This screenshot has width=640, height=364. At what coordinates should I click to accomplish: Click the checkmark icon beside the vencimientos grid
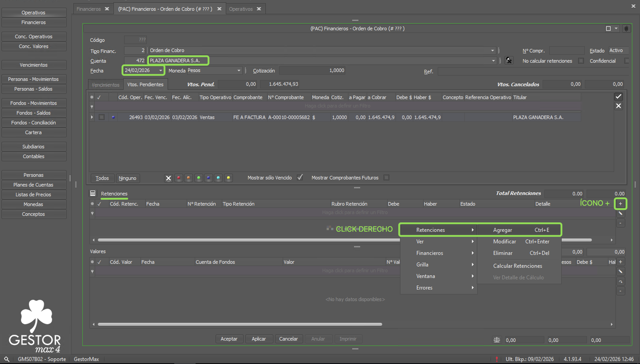pos(618,97)
